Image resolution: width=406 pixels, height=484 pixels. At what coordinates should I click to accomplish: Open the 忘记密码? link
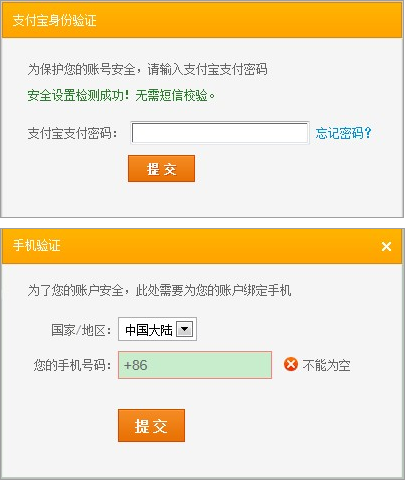(343, 133)
